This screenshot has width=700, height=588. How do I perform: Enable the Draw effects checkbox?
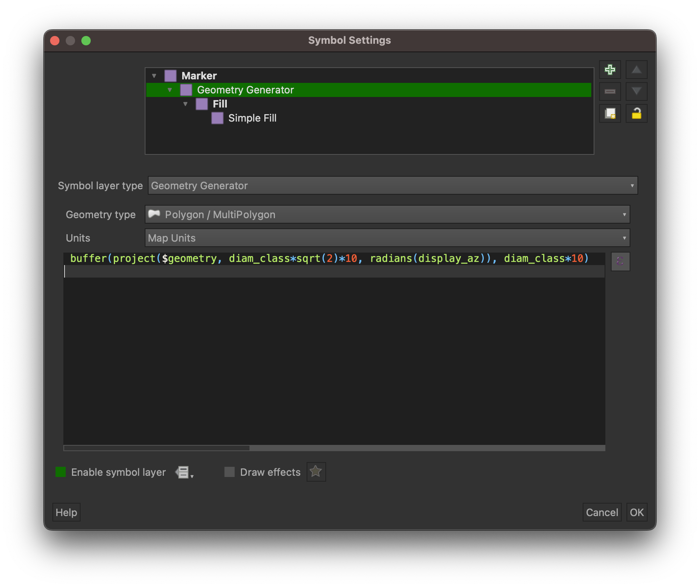tap(230, 472)
